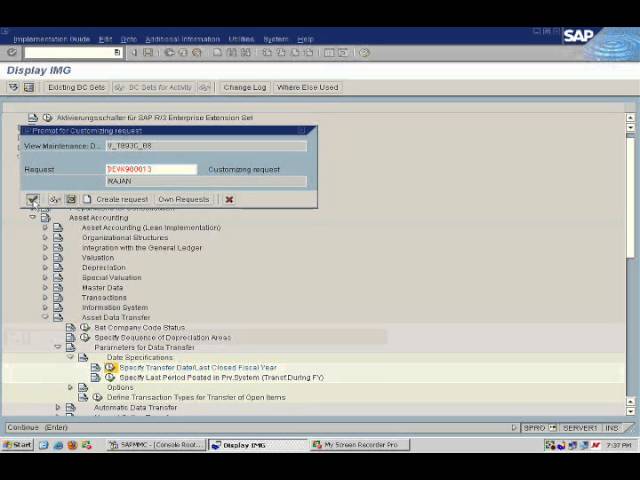Click BC Sets for Activity button
This screenshot has width=640, height=480.
(x=153, y=87)
